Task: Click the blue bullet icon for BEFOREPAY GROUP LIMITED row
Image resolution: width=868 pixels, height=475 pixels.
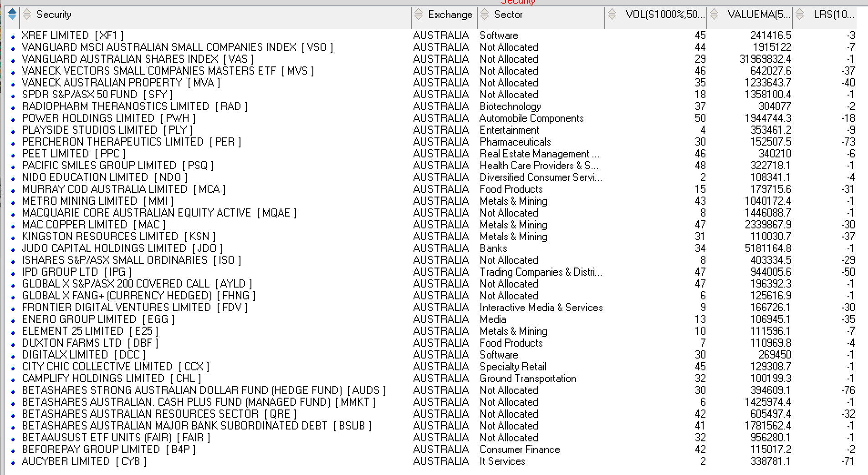Action: 13,451
